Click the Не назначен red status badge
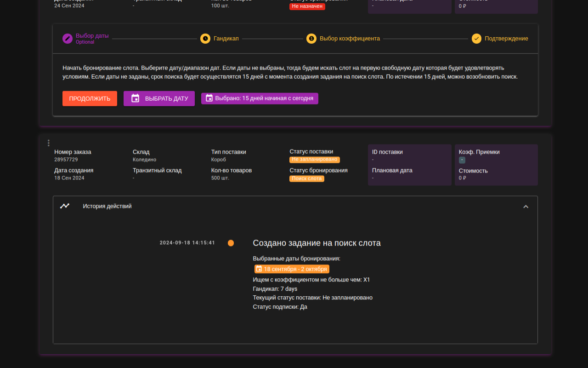Viewport: 588px width, 368px height. pos(307,6)
